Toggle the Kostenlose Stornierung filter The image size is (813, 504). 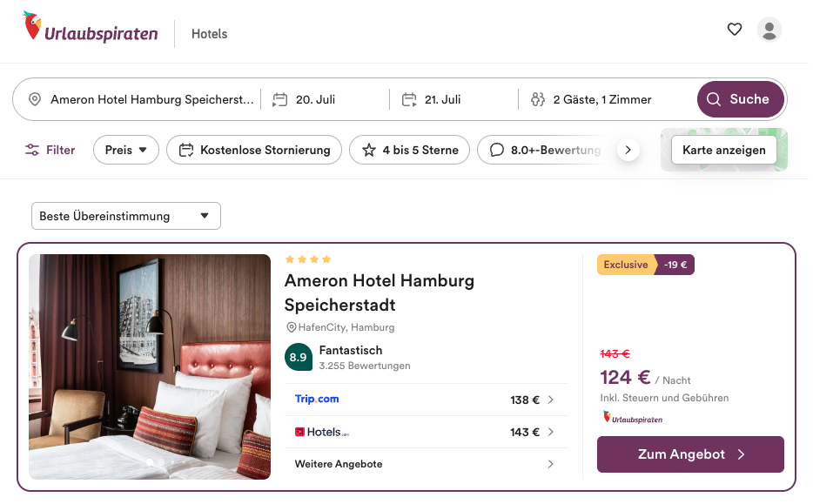pos(254,150)
